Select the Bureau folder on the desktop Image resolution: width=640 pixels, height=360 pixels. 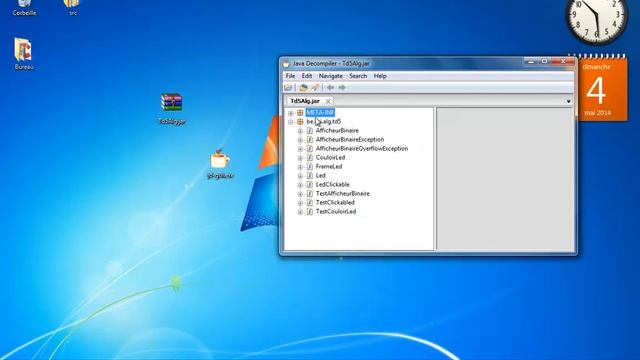[x=23, y=50]
